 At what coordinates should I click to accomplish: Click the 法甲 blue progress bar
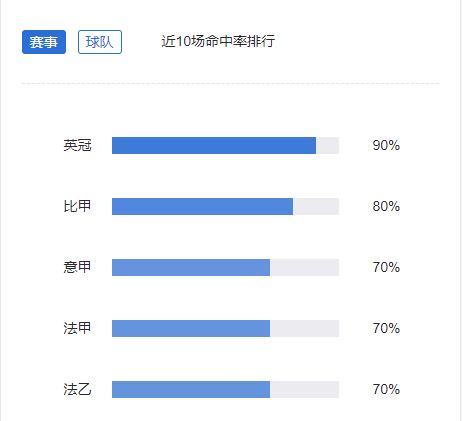[x=191, y=328]
